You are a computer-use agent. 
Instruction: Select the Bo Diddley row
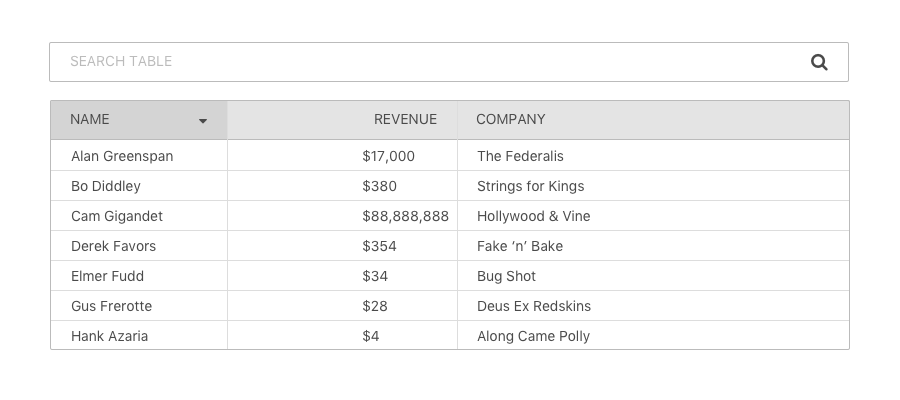pyautogui.click(x=449, y=186)
